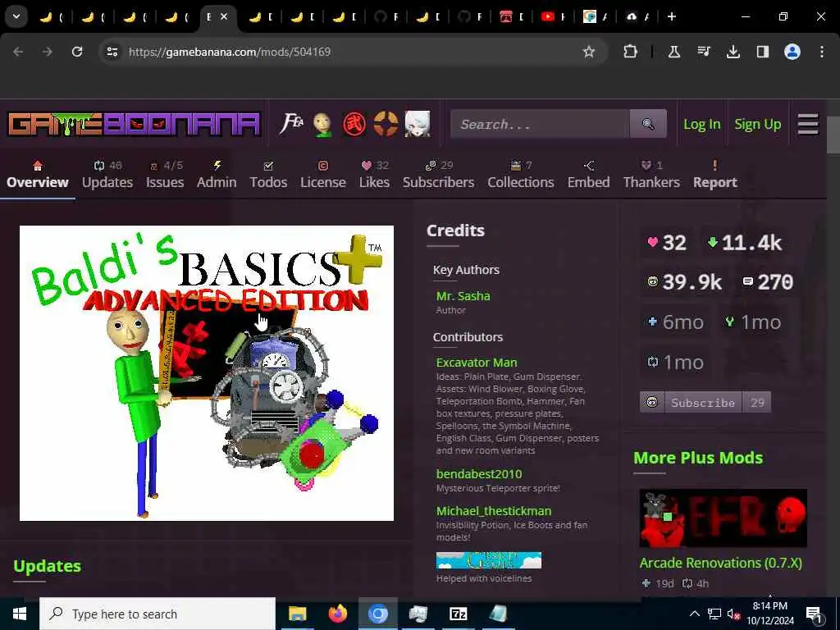Viewport: 840px width, 630px height.
Task: Click the GameBanana logo
Action: pyautogui.click(x=134, y=125)
